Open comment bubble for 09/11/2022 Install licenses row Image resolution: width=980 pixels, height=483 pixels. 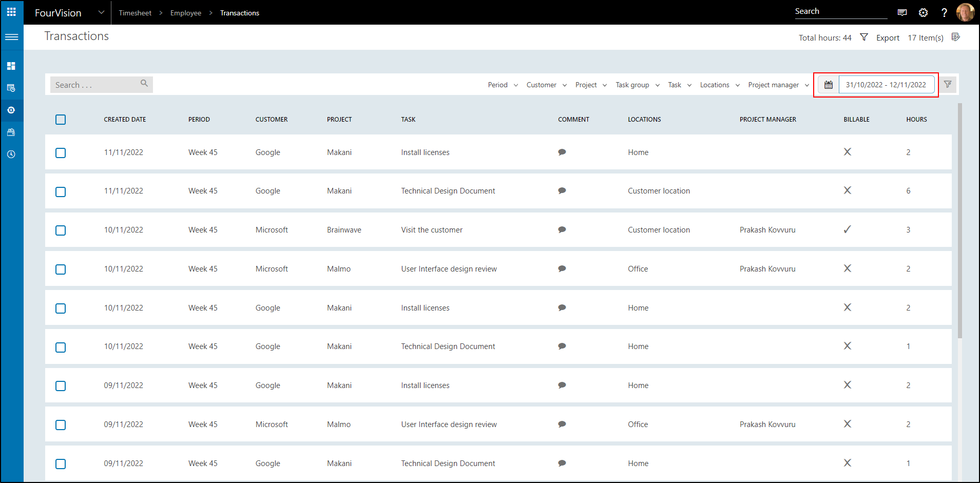pos(562,385)
